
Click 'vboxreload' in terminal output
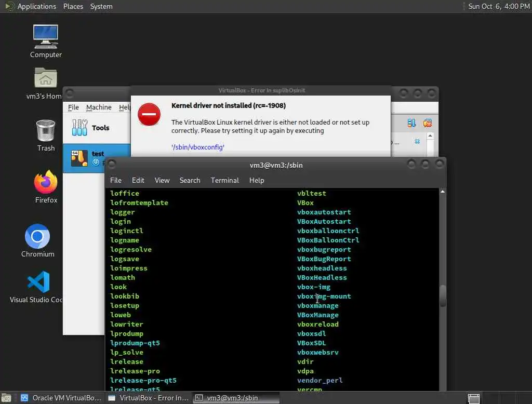click(317, 324)
